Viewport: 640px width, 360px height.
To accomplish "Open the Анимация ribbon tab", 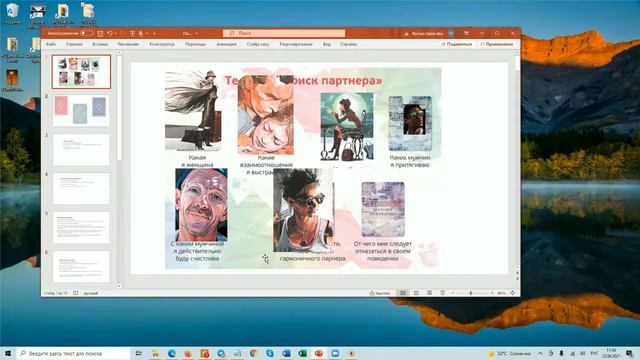I will pos(227,44).
